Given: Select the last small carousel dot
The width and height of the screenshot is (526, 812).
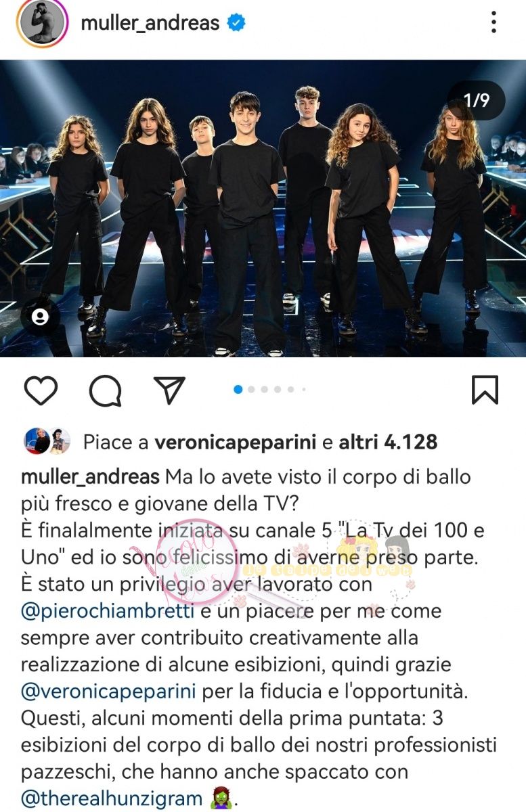Looking at the screenshot, I should coord(304,389).
